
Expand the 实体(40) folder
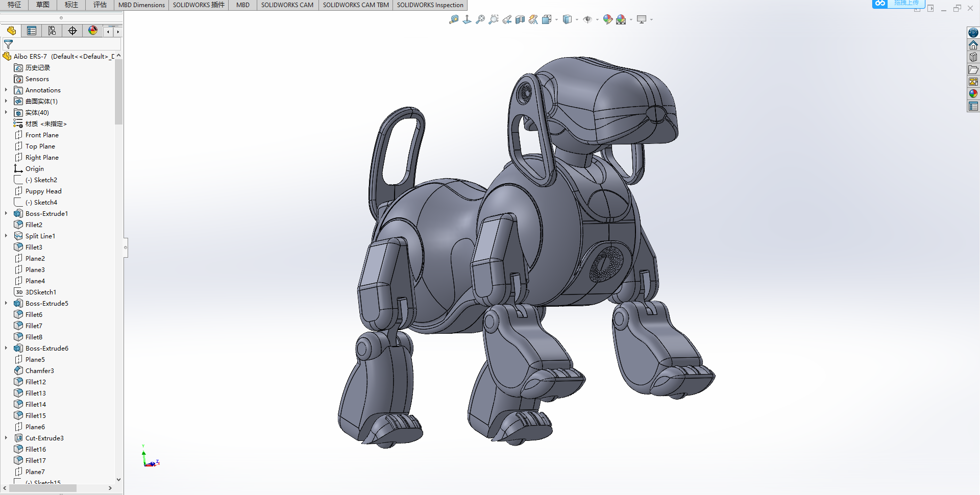tap(6, 112)
